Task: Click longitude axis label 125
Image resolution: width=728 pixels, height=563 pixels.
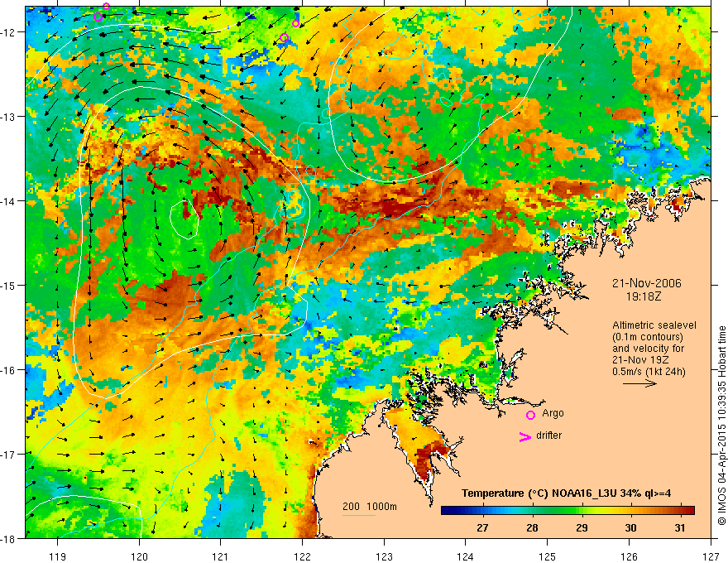Action: 548,556
